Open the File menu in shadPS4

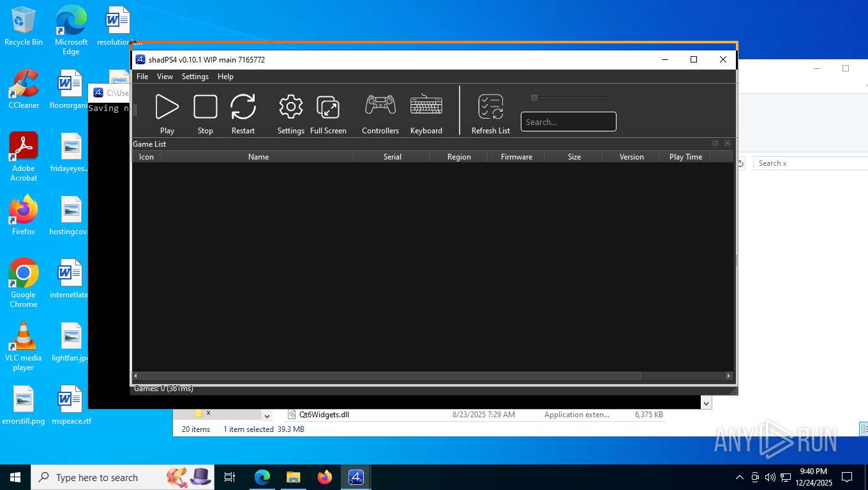click(x=142, y=77)
